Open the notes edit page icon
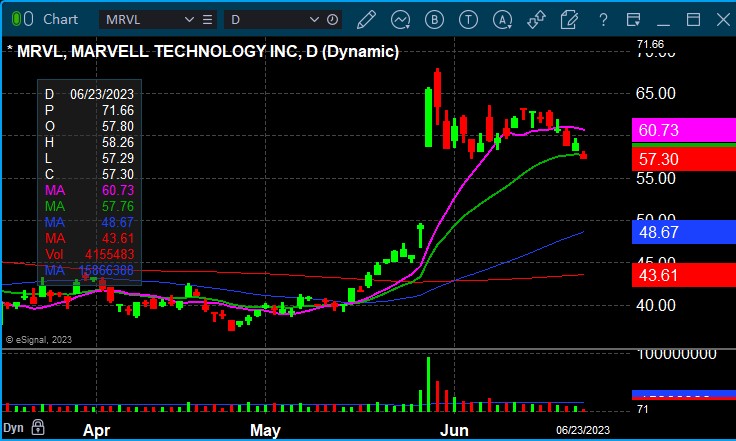Screen dimensions: 736x441 point(569,20)
